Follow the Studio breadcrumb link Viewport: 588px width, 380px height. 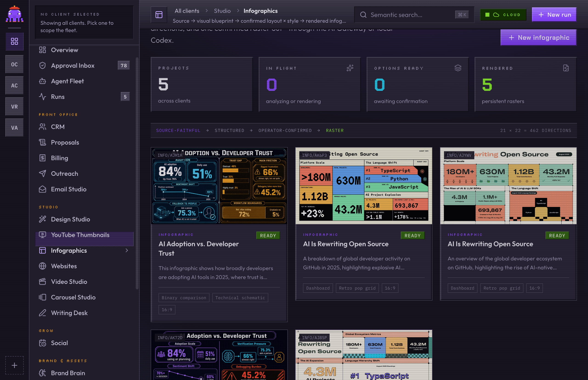pos(222,11)
